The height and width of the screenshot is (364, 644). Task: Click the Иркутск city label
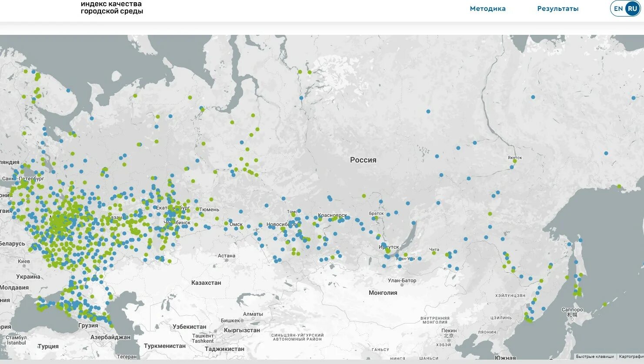coord(389,247)
